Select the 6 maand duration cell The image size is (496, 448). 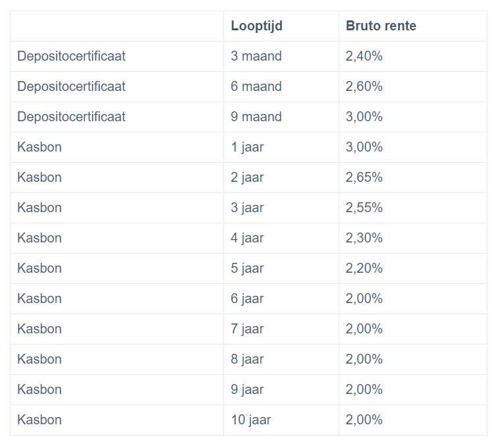coord(256,87)
